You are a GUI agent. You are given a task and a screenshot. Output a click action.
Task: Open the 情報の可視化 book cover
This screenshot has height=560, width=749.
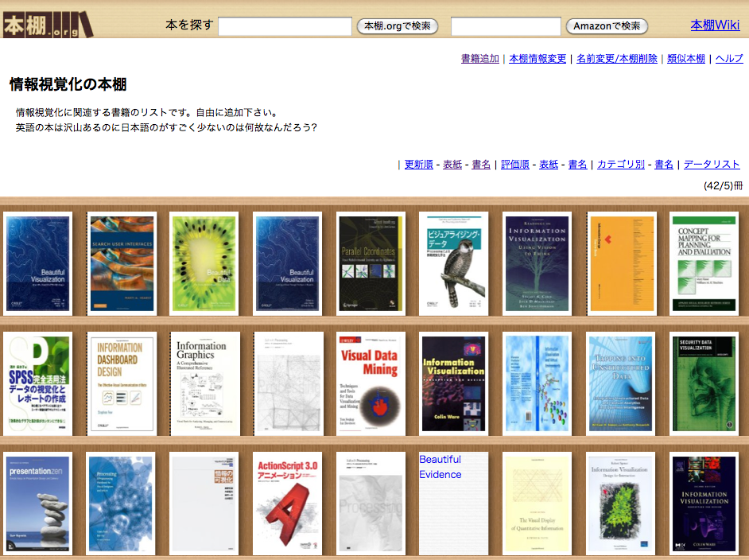pyautogui.click(x=204, y=504)
